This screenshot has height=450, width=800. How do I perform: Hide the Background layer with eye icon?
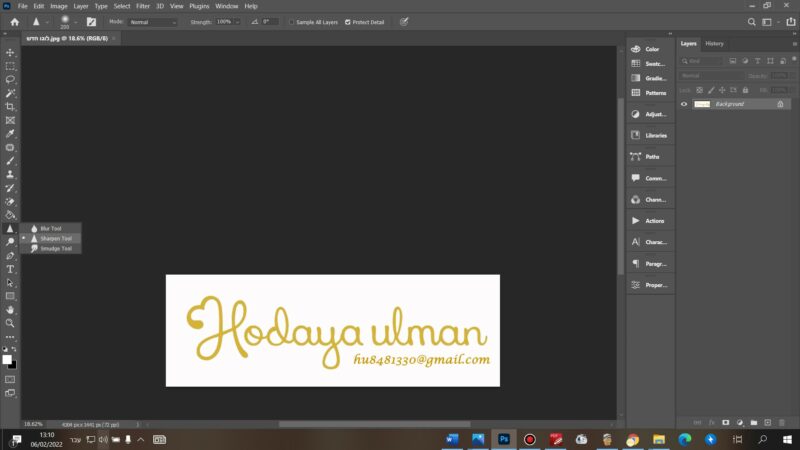coord(684,104)
